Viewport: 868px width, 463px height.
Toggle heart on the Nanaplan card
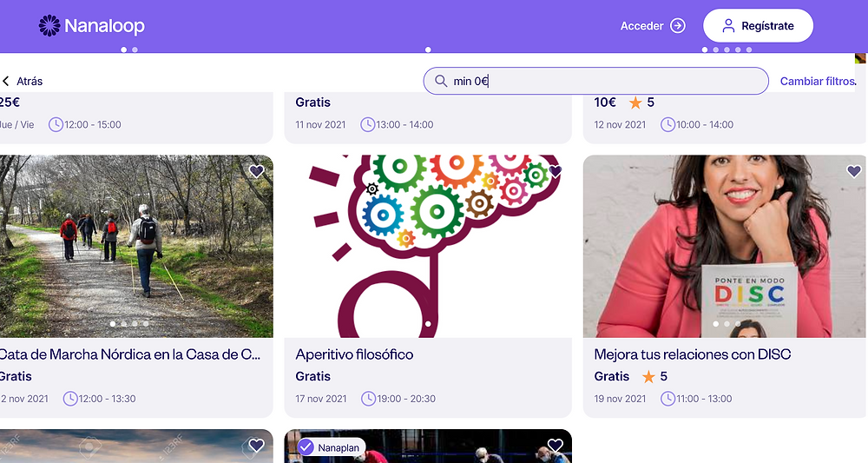point(556,445)
